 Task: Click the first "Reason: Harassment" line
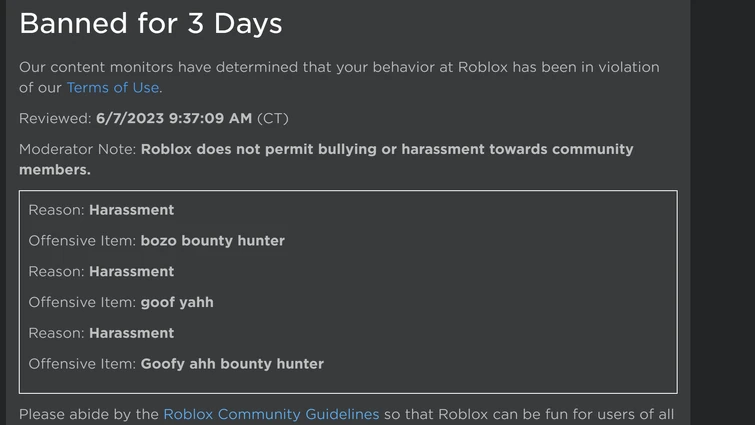click(101, 210)
